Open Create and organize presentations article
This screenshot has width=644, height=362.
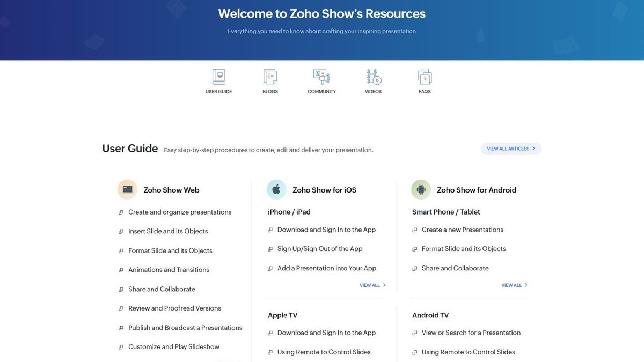[180, 212]
